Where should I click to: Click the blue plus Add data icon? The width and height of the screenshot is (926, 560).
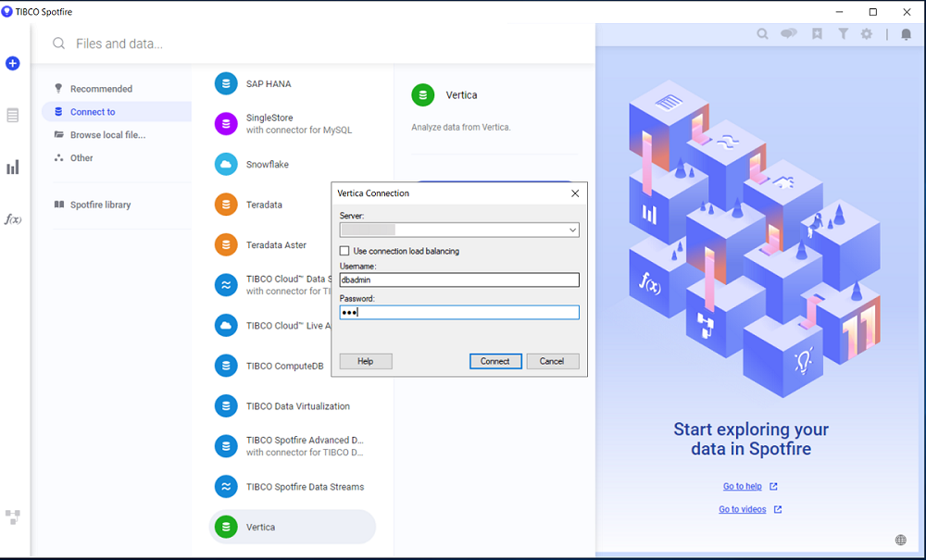(x=12, y=63)
